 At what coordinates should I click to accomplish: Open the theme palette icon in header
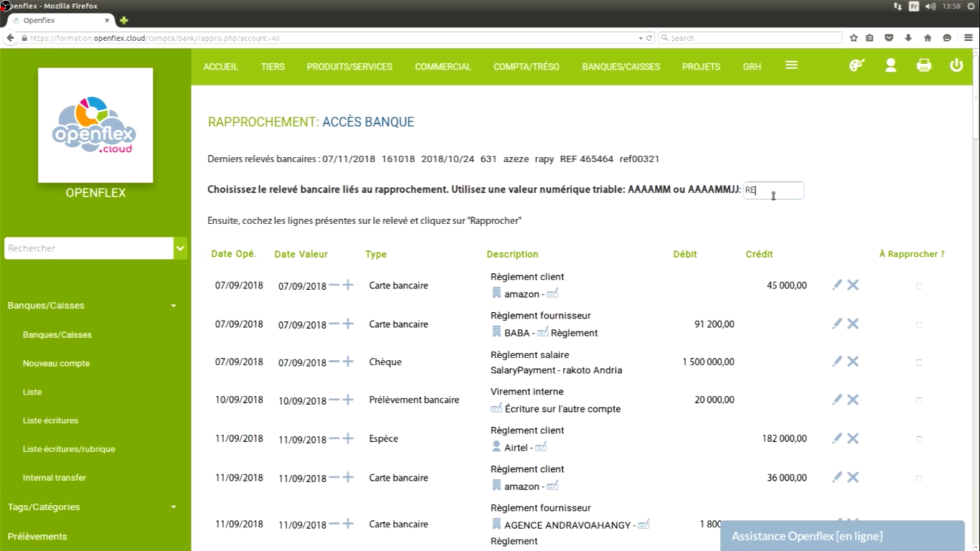[857, 65]
